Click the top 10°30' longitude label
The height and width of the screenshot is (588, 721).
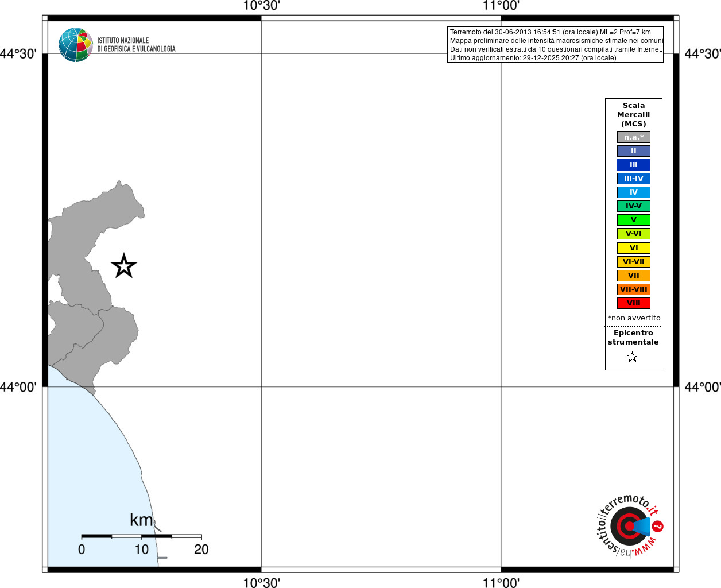tap(261, 6)
